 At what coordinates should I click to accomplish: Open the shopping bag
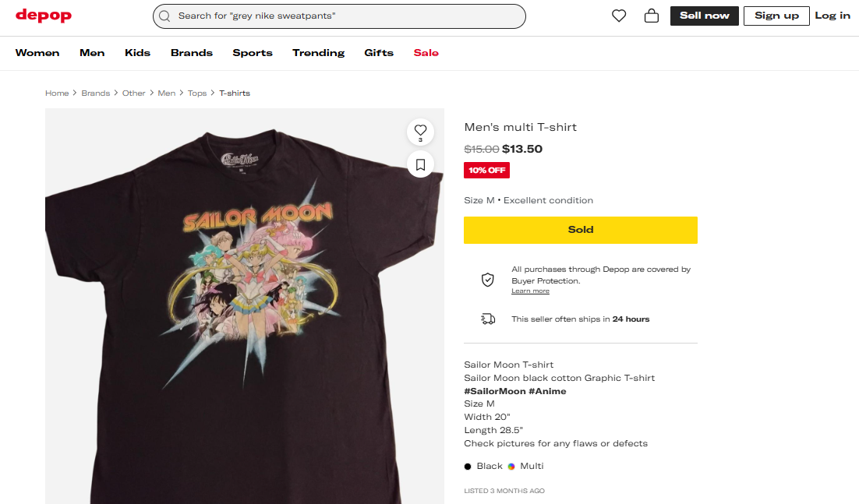click(652, 16)
